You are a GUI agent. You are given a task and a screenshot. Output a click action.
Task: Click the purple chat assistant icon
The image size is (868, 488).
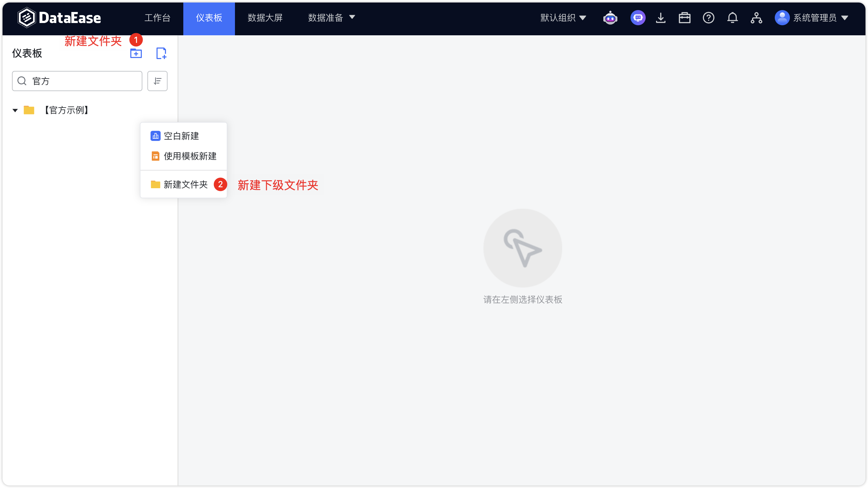(638, 18)
